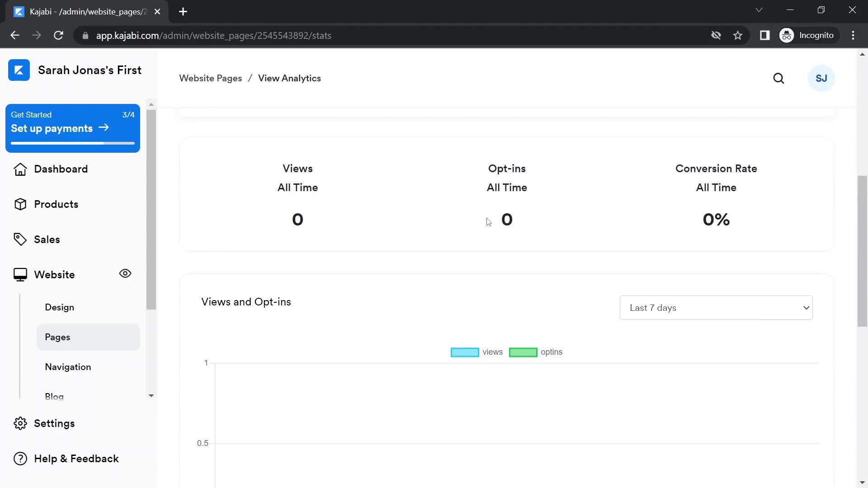Click the Settings icon in sidebar
868x488 pixels.
point(20,424)
